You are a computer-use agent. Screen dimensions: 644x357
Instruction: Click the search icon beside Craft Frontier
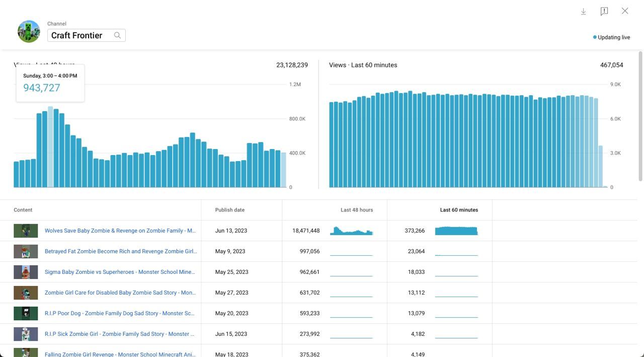click(117, 35)
